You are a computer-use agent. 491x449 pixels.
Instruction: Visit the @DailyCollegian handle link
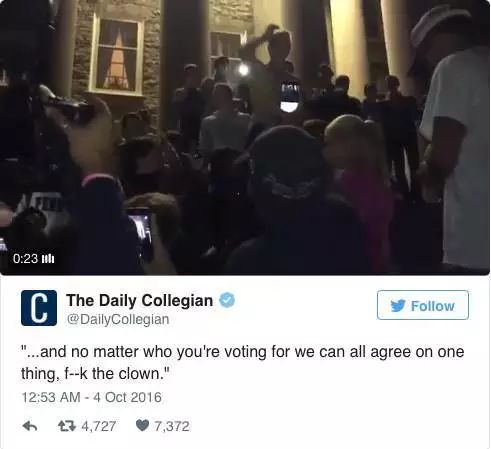click(118, 319)
